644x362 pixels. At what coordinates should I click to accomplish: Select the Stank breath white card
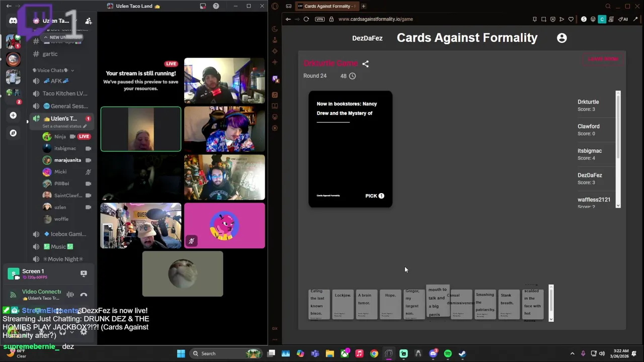pyautogui.click(x=509, y=304)
